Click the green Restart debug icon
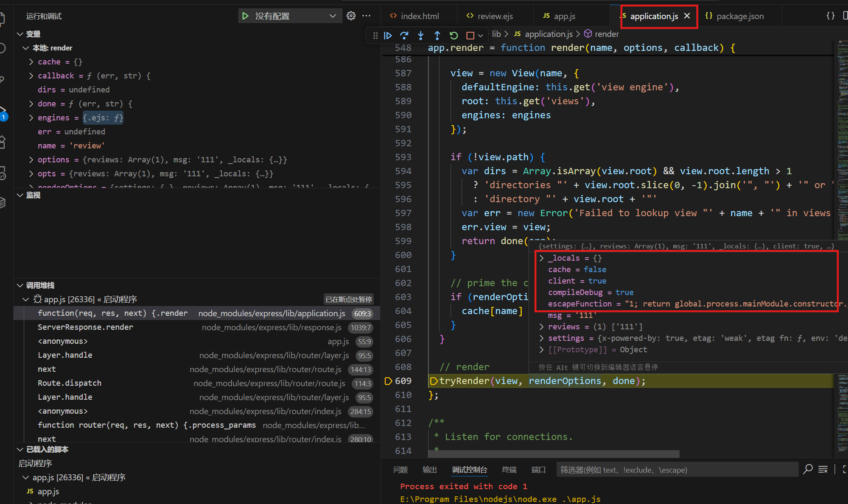Screen dimensions: 848x504 click(453, 36)
